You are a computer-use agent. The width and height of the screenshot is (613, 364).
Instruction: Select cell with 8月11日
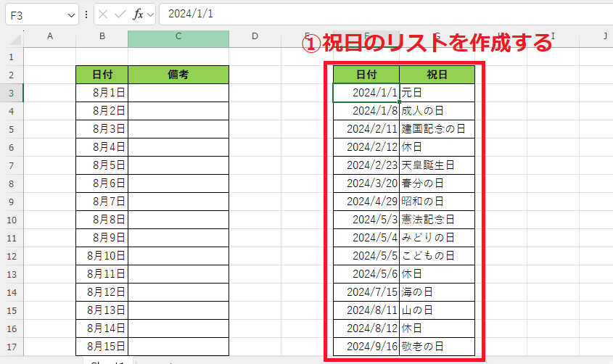coord(102,274)
